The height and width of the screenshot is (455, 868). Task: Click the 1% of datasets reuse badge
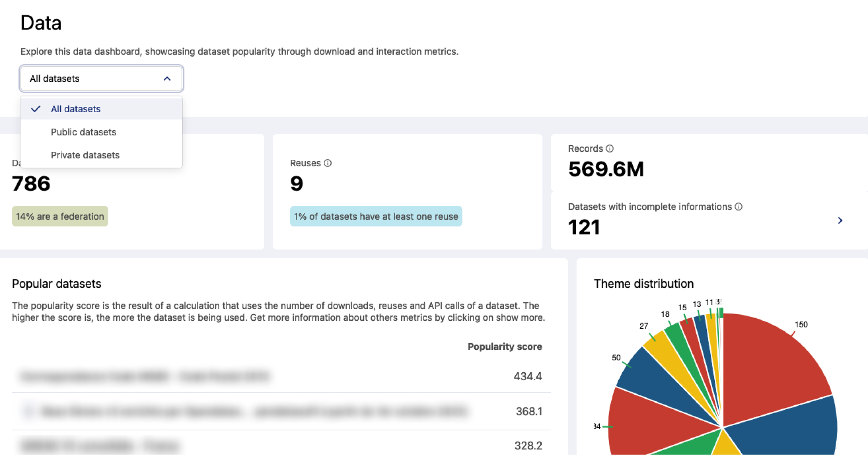pyautogui.click(x=376, y=216)
